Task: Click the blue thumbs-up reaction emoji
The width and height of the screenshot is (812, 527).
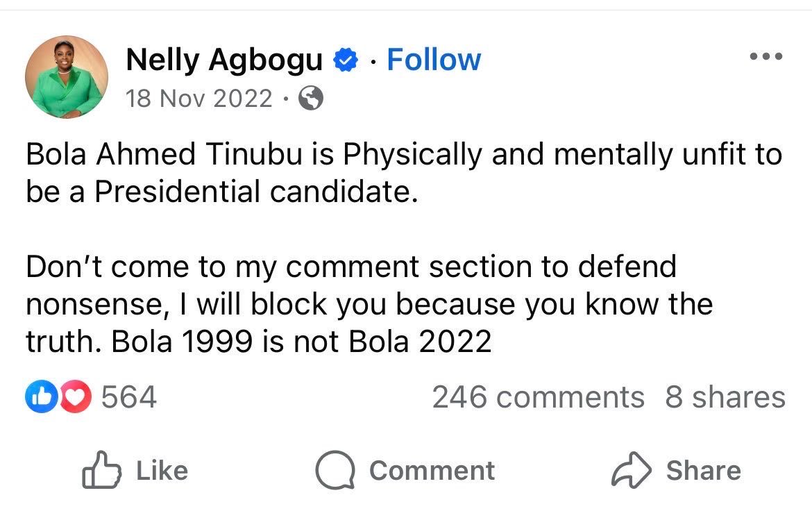Action: pyautogui.click(x=38, y=397)
